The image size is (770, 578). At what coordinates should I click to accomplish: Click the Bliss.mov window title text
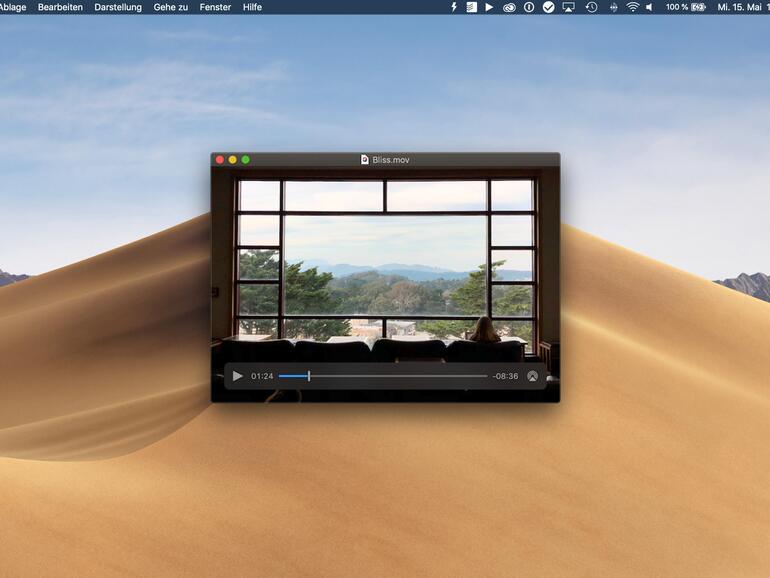tap(391, 160)
